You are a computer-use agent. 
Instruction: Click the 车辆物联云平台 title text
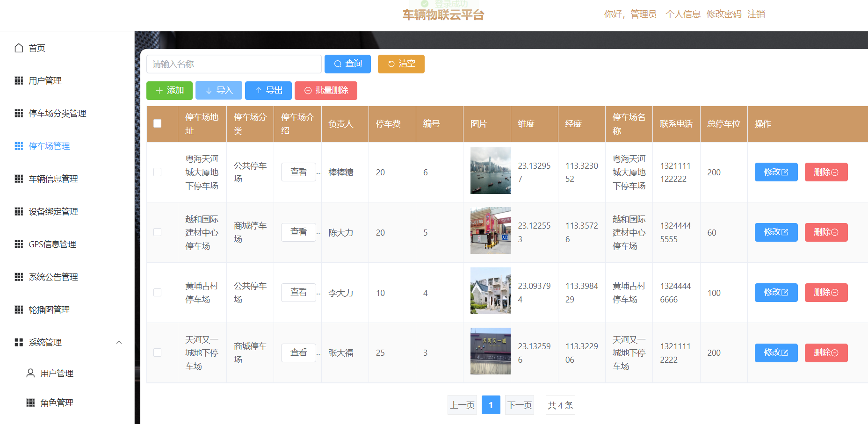tap(443, 15)
